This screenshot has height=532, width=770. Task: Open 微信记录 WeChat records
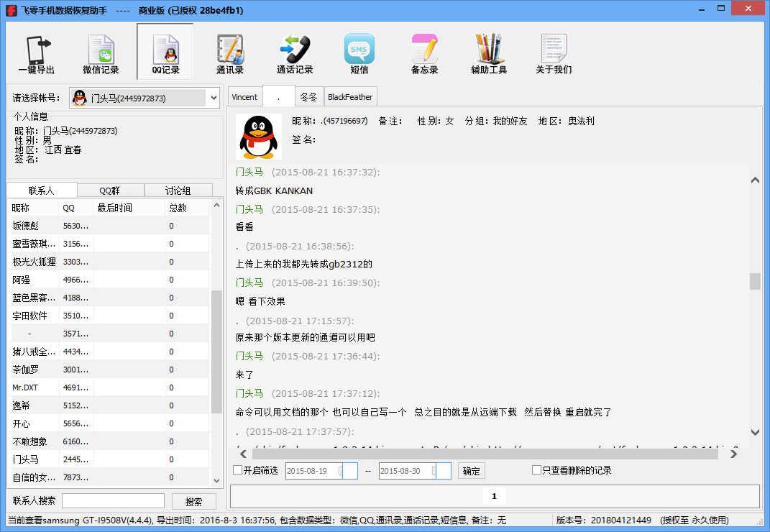[x=101, y=53]
